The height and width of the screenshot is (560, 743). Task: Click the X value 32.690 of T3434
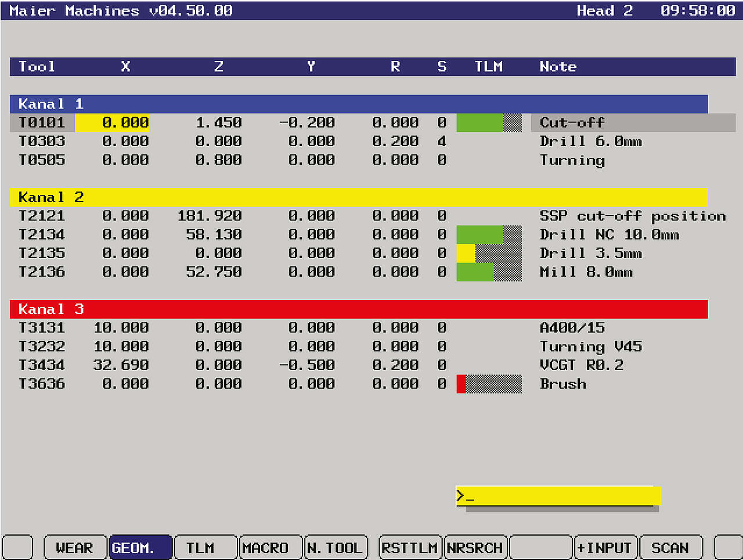click(x=121, y=365)
